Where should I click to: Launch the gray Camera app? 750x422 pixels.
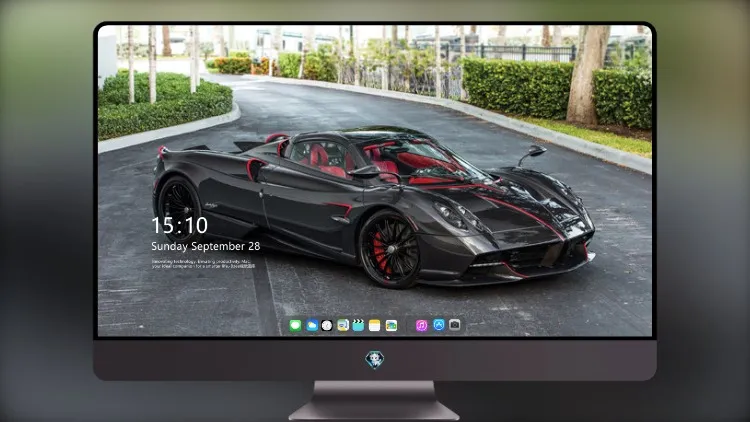click(454, 325)
